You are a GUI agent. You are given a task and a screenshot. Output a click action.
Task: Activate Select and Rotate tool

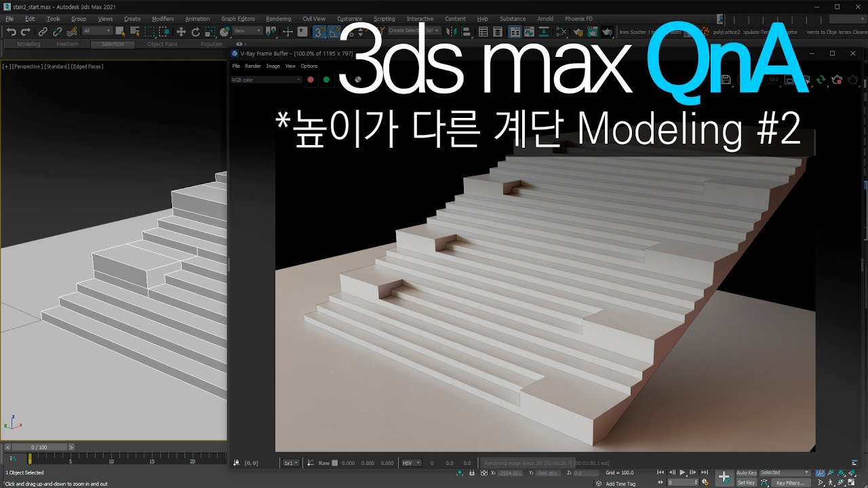pyautogui.click(x=196, y=31)
